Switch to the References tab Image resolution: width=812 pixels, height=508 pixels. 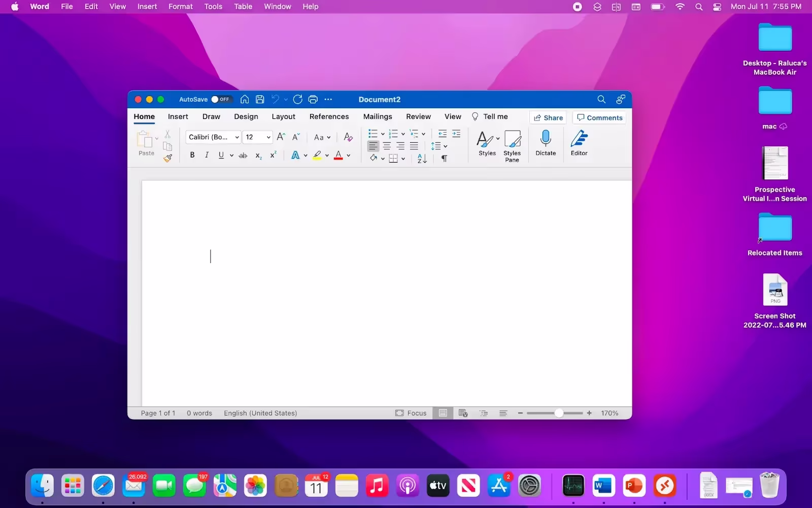[x=329, y=117]
